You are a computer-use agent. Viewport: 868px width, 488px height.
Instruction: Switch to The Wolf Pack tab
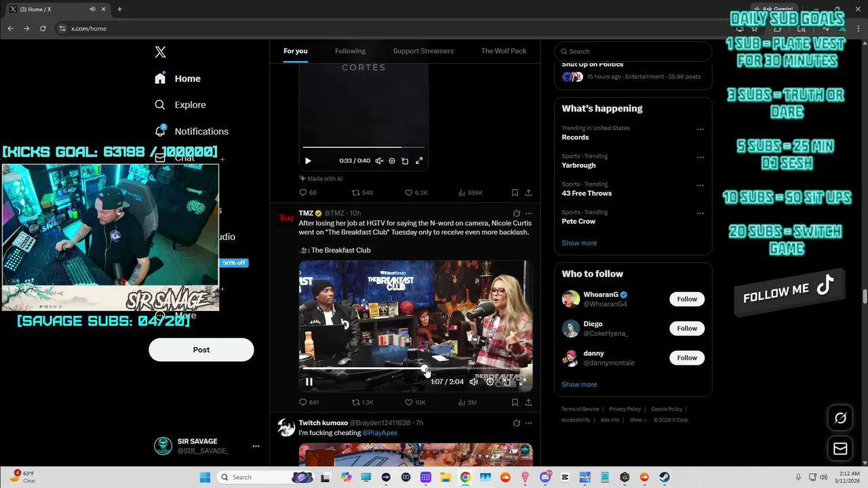click(504, 51)
